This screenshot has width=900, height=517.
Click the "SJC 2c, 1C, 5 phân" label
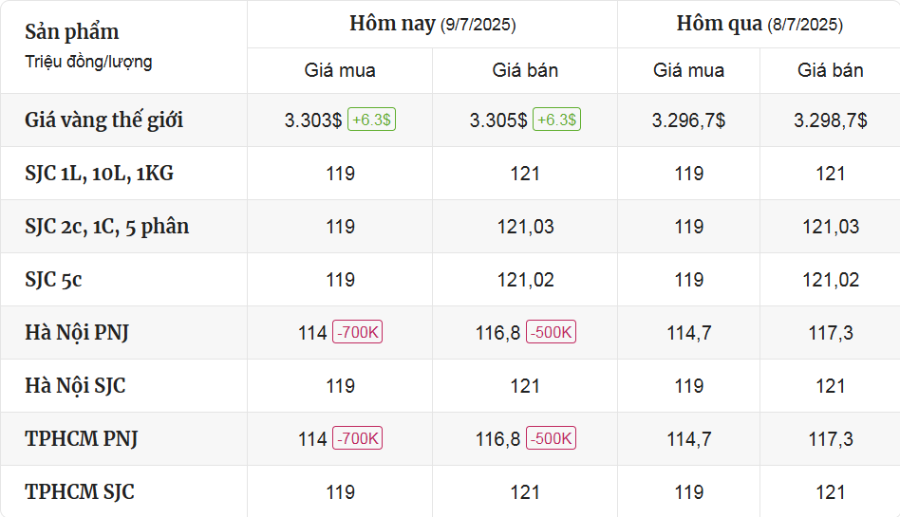pos(107,226)
